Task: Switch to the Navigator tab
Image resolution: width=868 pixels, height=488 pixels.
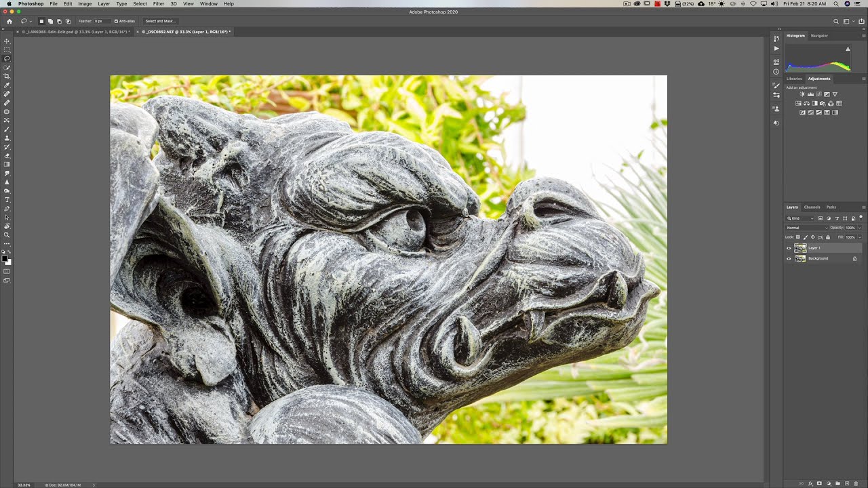Action: click(x=819, y=36)
